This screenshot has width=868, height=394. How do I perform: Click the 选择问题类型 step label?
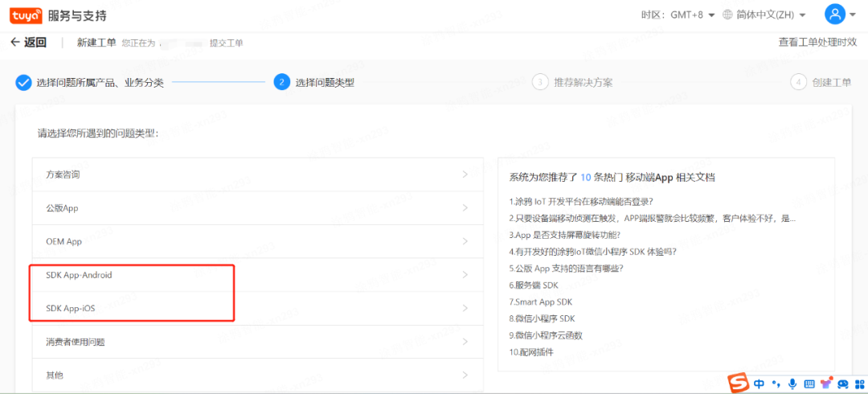(325, 83)
